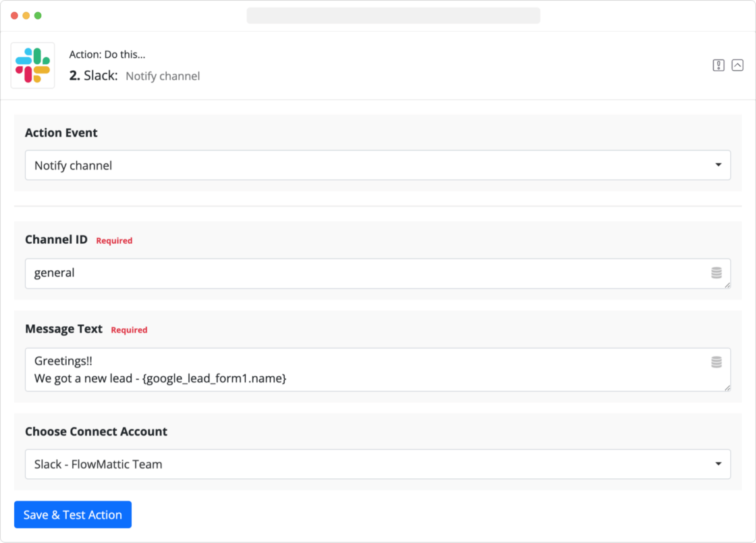Screen dimensions: 756x543
Task: Click the green traffic light button
Action: tap(38, 15)
